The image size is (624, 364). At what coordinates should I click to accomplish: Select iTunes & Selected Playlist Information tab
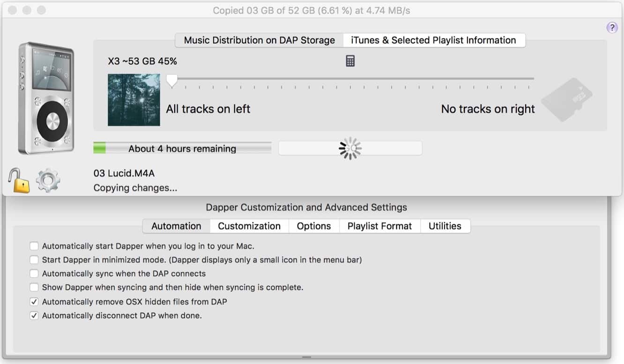433,40
